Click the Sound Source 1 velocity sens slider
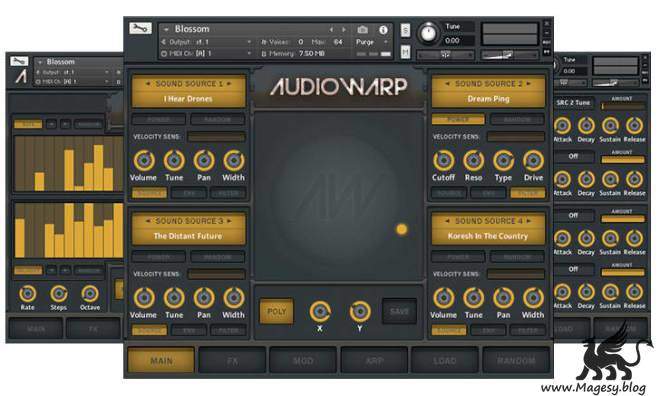The image size is (660, 396). pyautogui.click(x=216, y=137)
